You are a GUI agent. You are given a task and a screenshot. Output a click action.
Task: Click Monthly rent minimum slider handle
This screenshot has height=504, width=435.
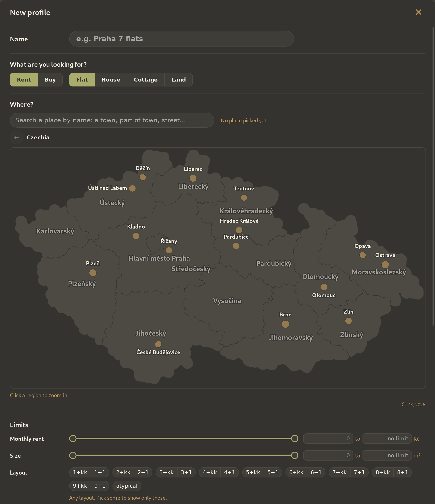pos(73,438)
